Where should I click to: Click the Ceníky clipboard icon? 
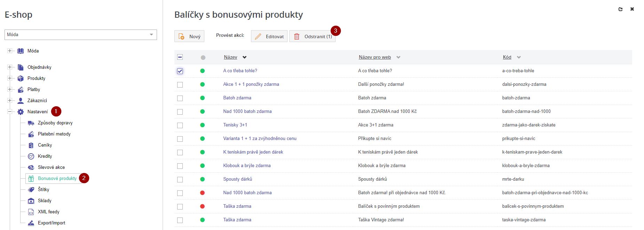(31, 145)
